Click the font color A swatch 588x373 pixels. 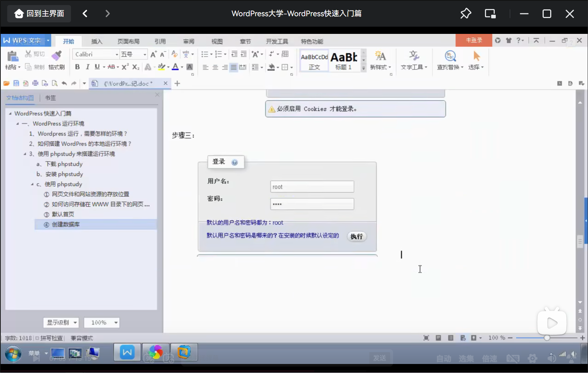pos(175,67)
